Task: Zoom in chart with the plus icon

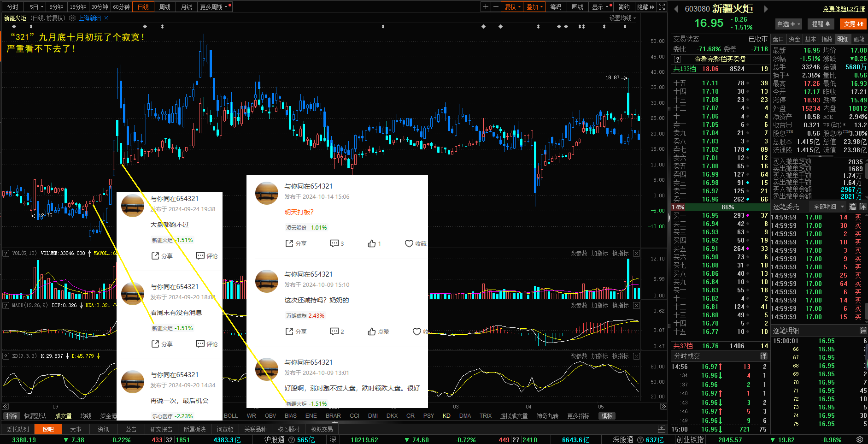Action: point(486,7)
